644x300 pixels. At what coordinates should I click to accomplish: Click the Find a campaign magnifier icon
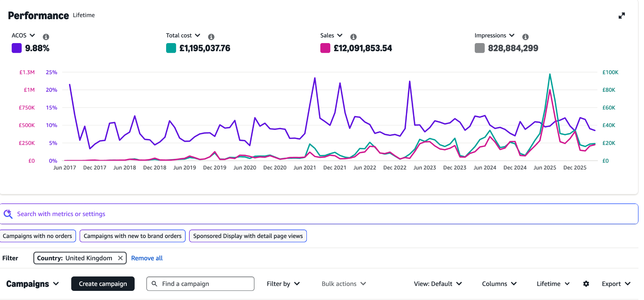pos(154,284)
